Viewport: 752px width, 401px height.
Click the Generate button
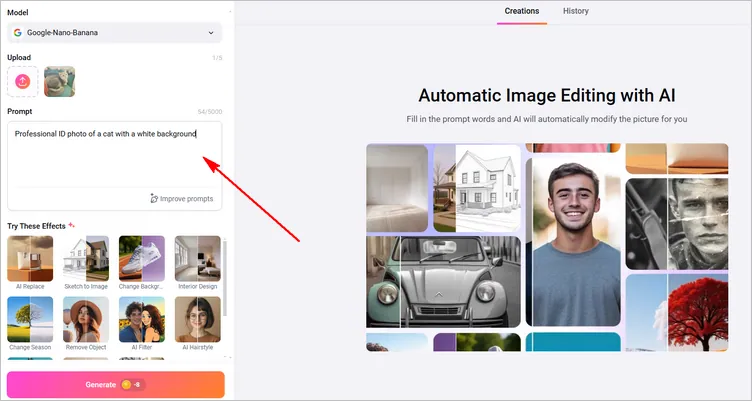tap(116, 385)
